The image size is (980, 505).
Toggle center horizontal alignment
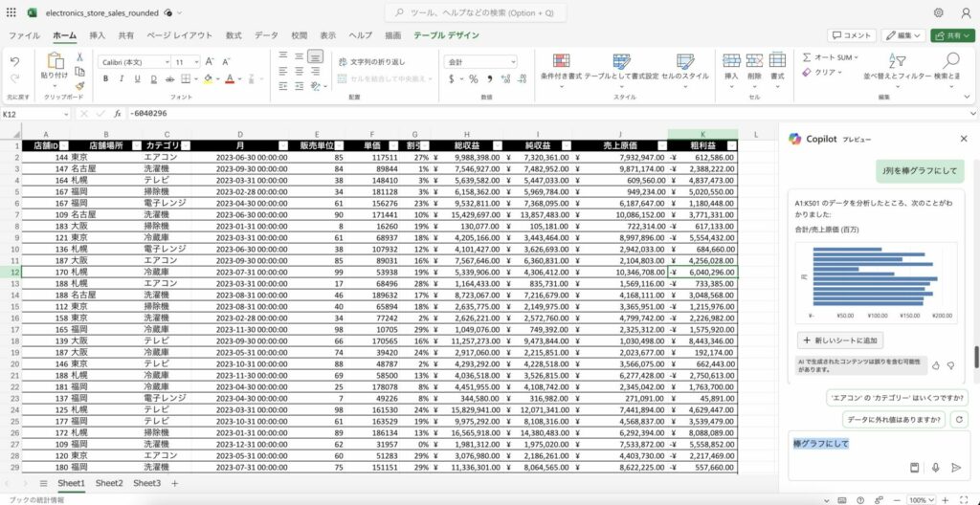click(300, 71)
